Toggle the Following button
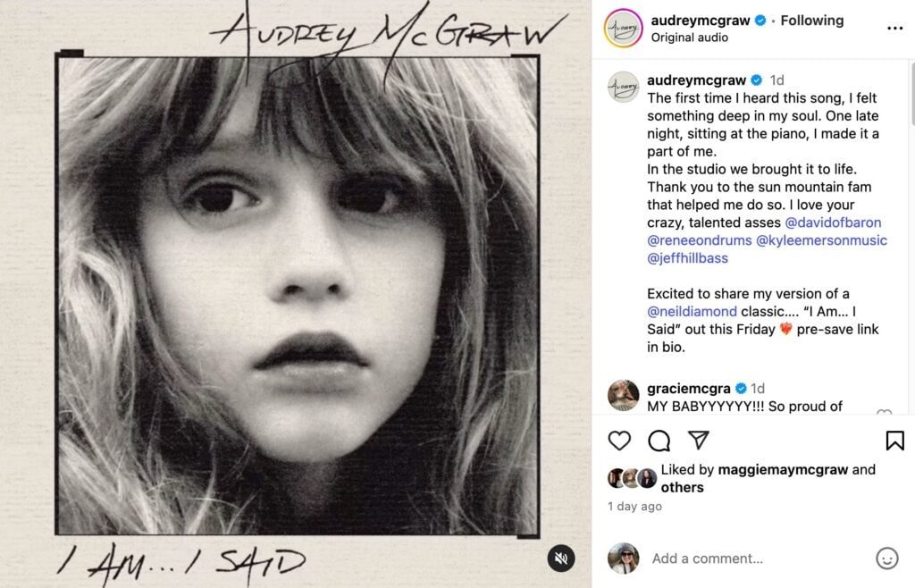The image size is (915, 588). pyautogui.click(x=812, y=20)
